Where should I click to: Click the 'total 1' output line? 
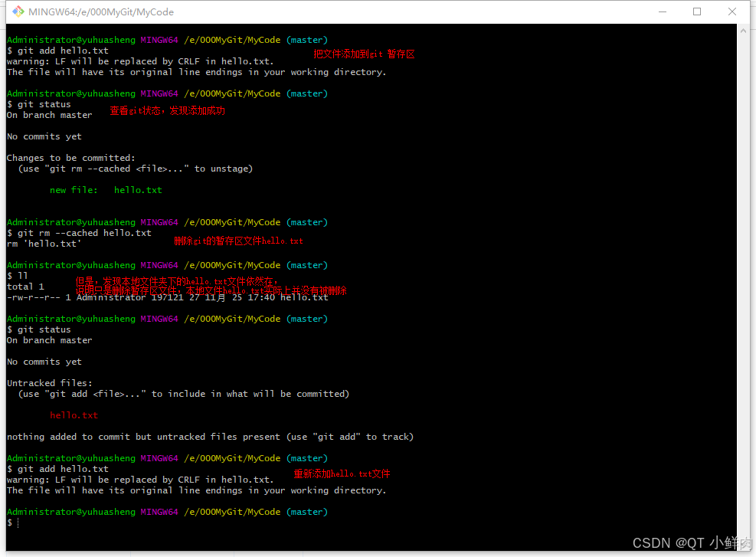coord(25,287)
